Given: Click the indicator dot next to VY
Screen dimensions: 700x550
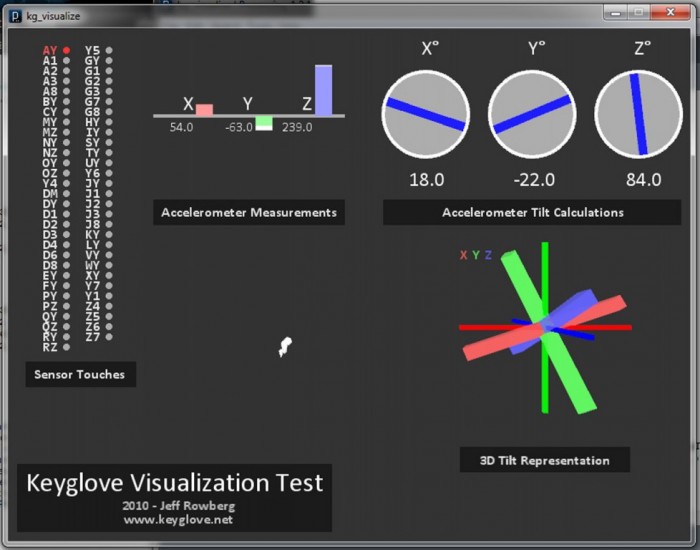Looking at the screenshot, I should (109, 255).
